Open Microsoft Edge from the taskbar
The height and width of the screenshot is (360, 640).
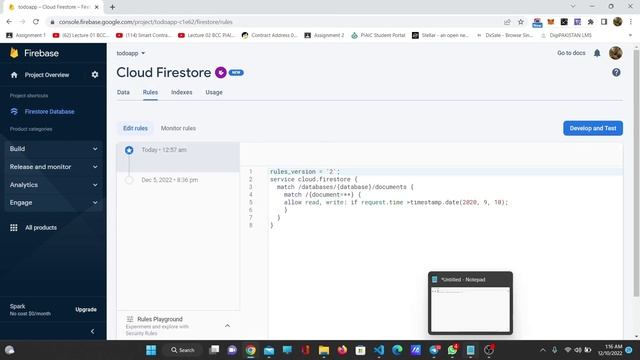397,350
